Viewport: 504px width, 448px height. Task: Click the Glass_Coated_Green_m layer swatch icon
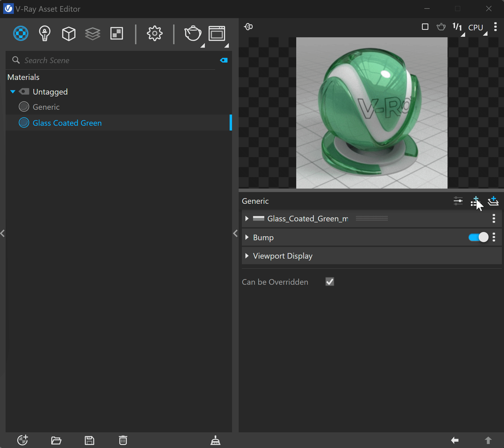tap(258, 218)
